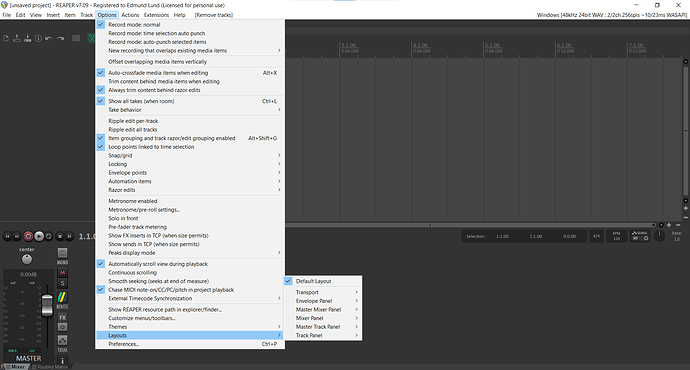This screenshot has width=690, height=370.
Task: Expand the Transport layout submenu
Action: (x=323, y=292)
